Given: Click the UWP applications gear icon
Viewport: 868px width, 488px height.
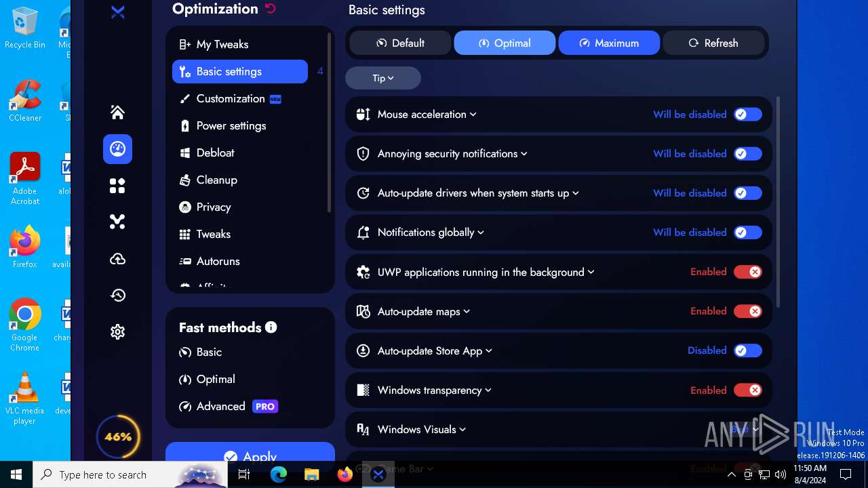Looking at the screenshot, I should click(x=363, y=272).
